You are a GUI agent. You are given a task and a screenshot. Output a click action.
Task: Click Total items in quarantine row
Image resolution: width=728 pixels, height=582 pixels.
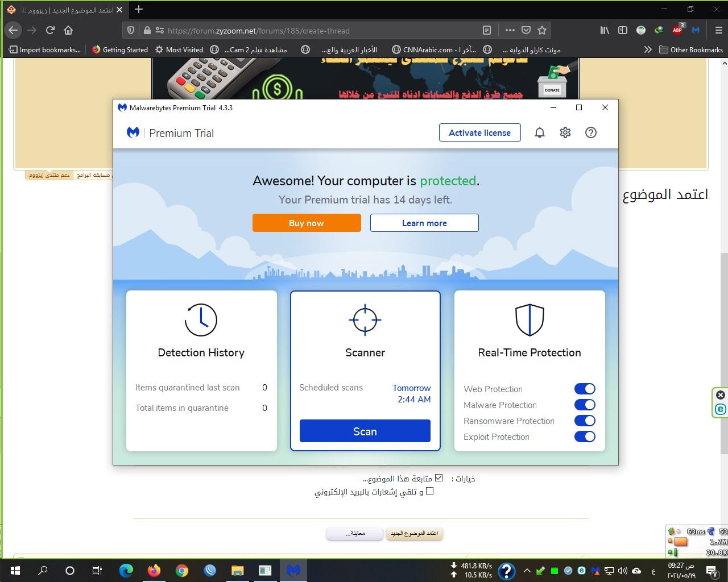click(201, 408)
